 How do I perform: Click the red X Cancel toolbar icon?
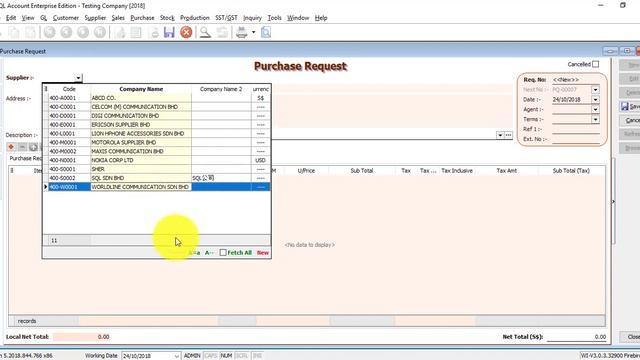click(186, 32)
